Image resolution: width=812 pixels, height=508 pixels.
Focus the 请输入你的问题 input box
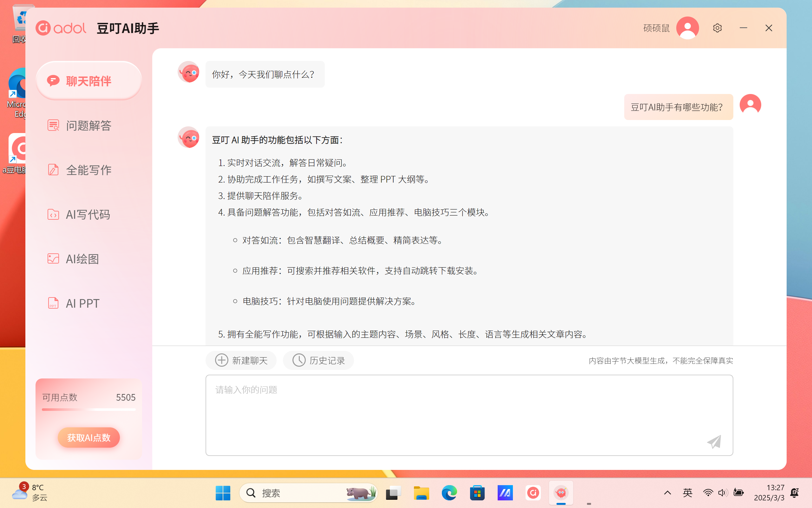point(469,415)
